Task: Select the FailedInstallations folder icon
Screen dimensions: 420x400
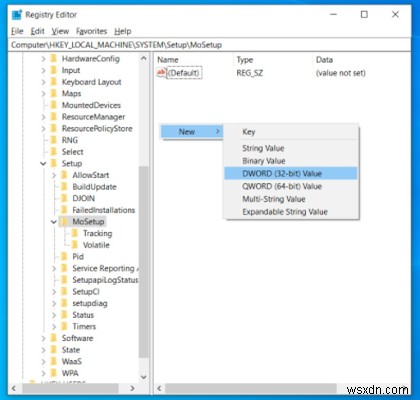Action: (64, 210)
